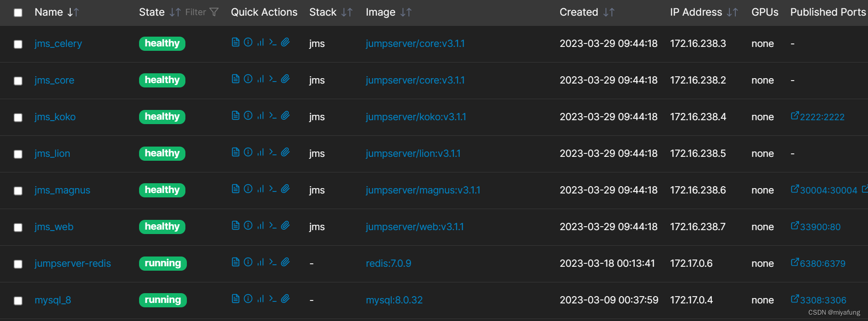Click the healthy state badge of jms_web
Screen dimensions: 868x321
(x=162, y=227)
